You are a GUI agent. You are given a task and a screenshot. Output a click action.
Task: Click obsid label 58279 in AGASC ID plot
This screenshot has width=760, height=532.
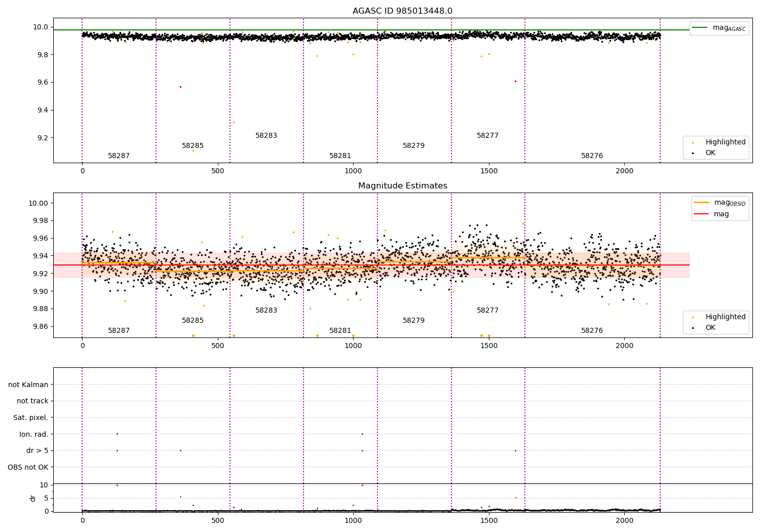414,146
